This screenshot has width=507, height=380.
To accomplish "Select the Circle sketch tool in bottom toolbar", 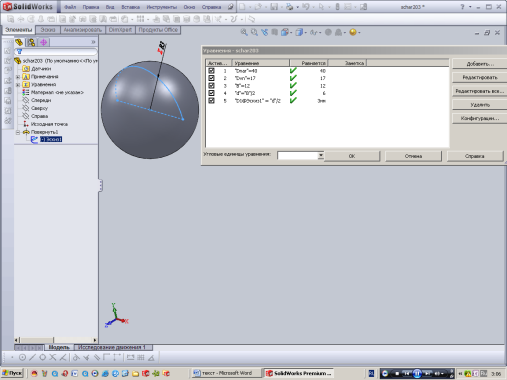I will coord(22,357).
